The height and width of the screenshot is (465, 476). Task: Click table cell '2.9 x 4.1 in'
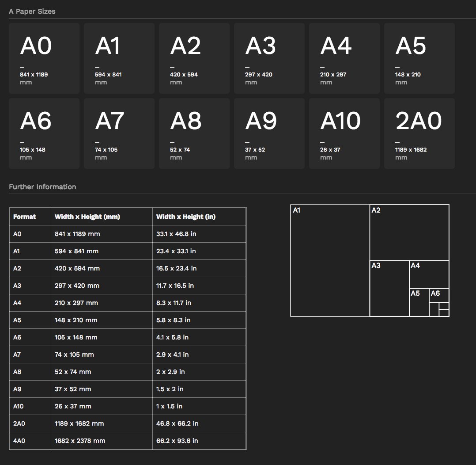point(199,354)
